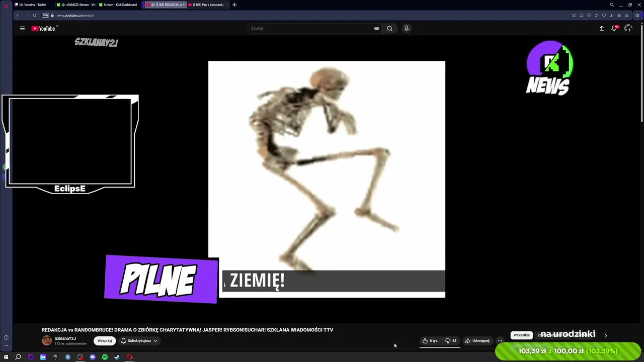
Task: Open the YouTube hamburger guide menu
Action: (22, 28)
